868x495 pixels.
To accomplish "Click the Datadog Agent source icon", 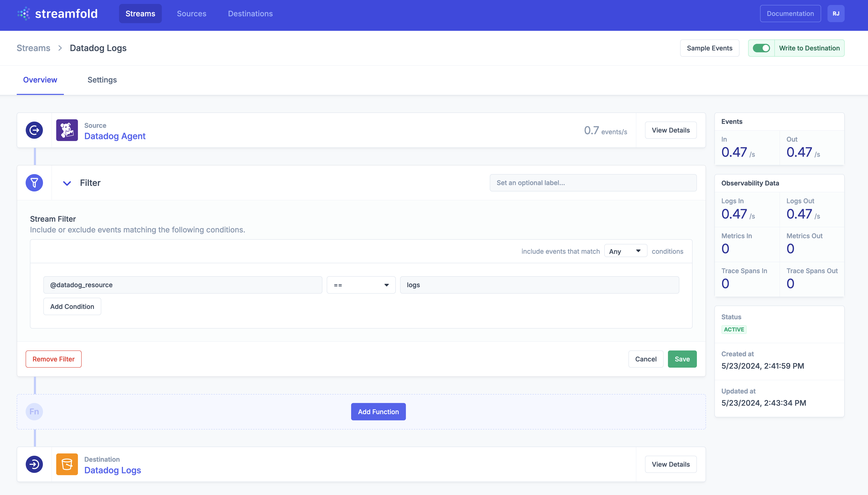I will coord(67,131).
